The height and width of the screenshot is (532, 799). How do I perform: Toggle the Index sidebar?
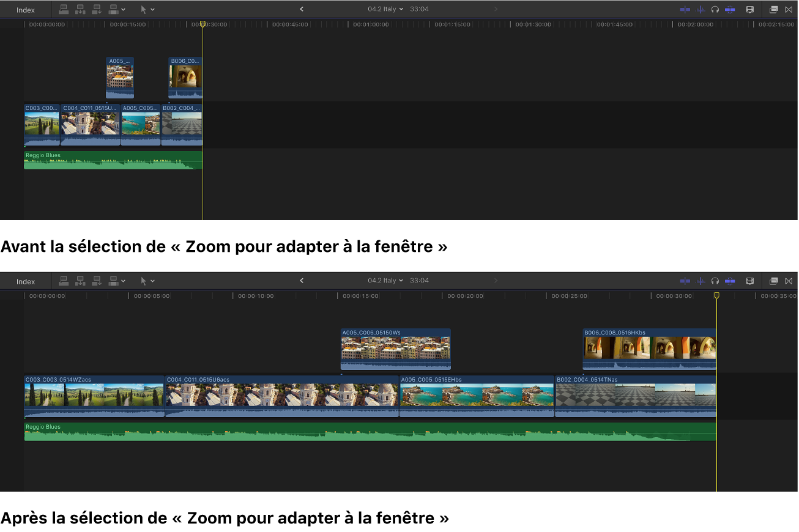click(25, 9)
